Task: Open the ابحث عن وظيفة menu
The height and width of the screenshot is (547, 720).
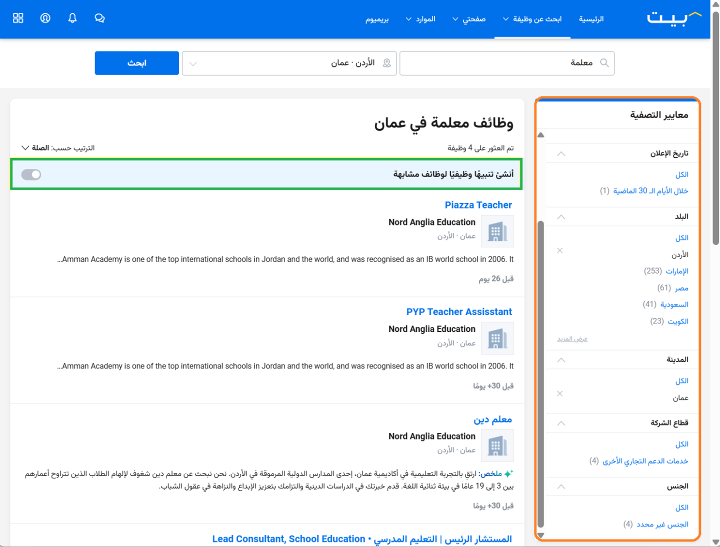Action: 532,19
